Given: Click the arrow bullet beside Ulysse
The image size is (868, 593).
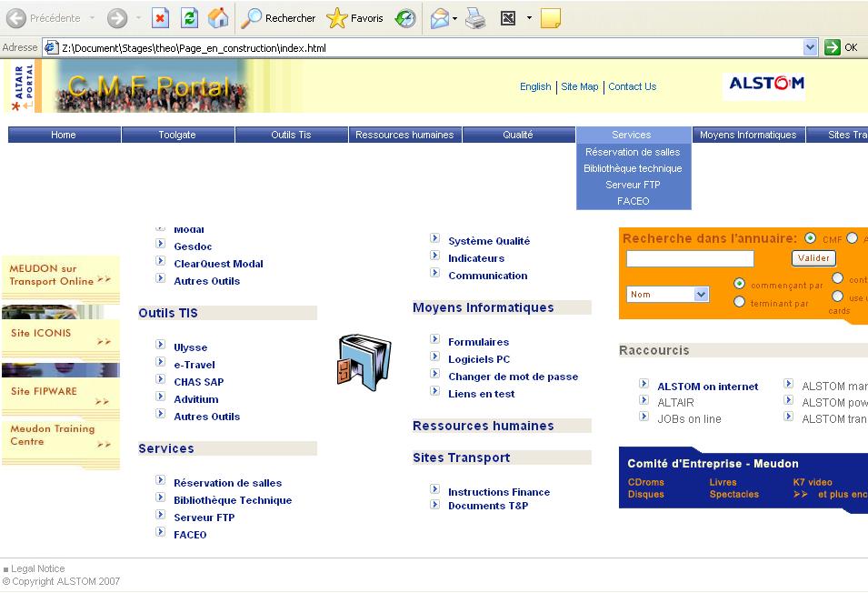Looking at the screenshot, I should pos(160,345).
